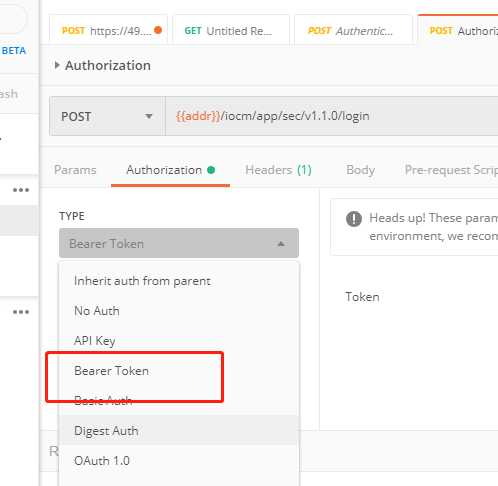
Task: Click the orange unsaved dot on https://49 tab
Action: click(158, 30)
